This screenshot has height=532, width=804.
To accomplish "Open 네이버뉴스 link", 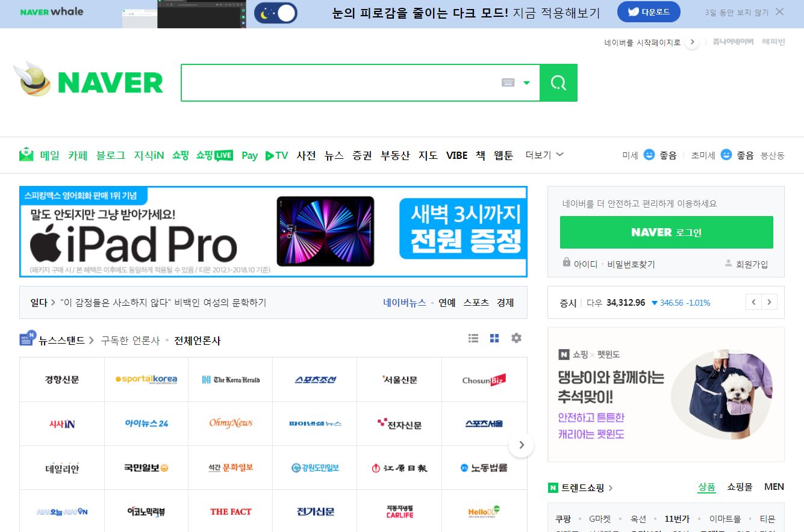I will tap(404, 303).
